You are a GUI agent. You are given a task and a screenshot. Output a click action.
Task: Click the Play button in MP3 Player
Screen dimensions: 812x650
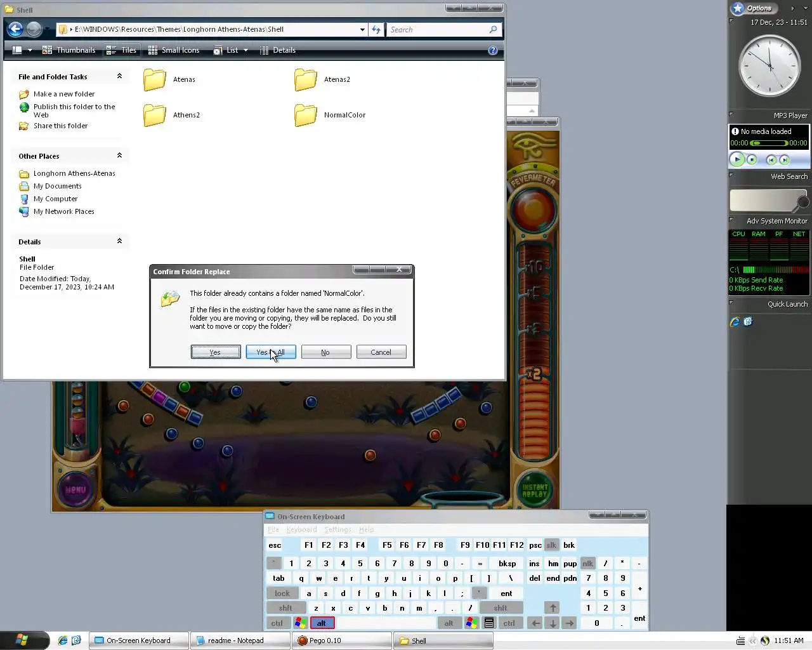click(x=737, y=160)
